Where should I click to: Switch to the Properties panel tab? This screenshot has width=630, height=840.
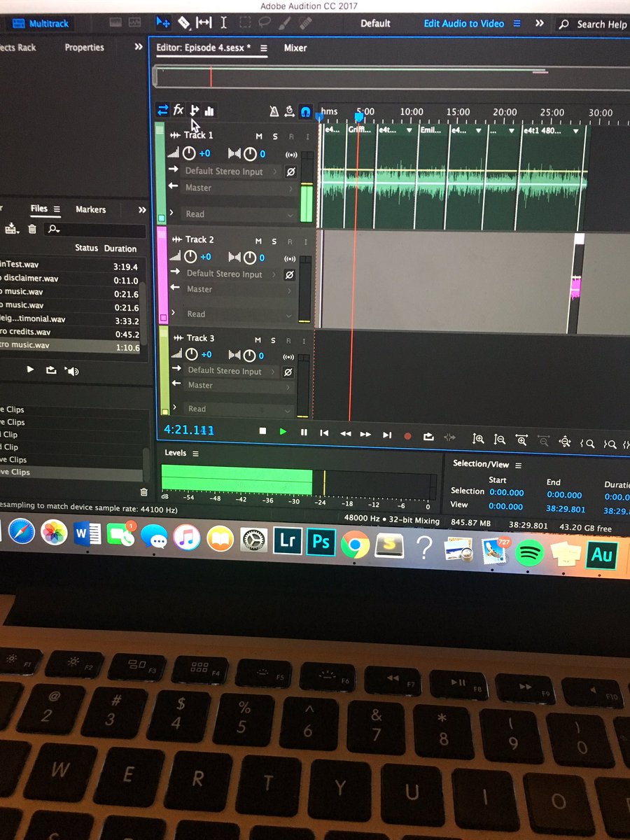pyautogui.click(x=84, y=48)
